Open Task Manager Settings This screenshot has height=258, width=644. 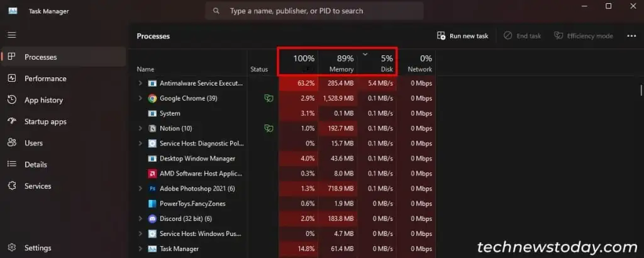click(64, 248)
